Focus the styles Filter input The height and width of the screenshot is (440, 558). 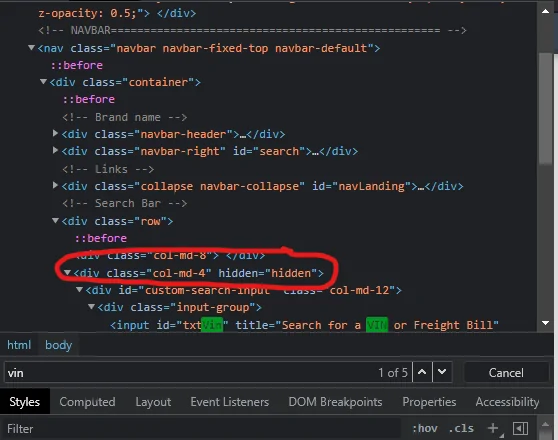pyautogui.click(x=203, y=429)
